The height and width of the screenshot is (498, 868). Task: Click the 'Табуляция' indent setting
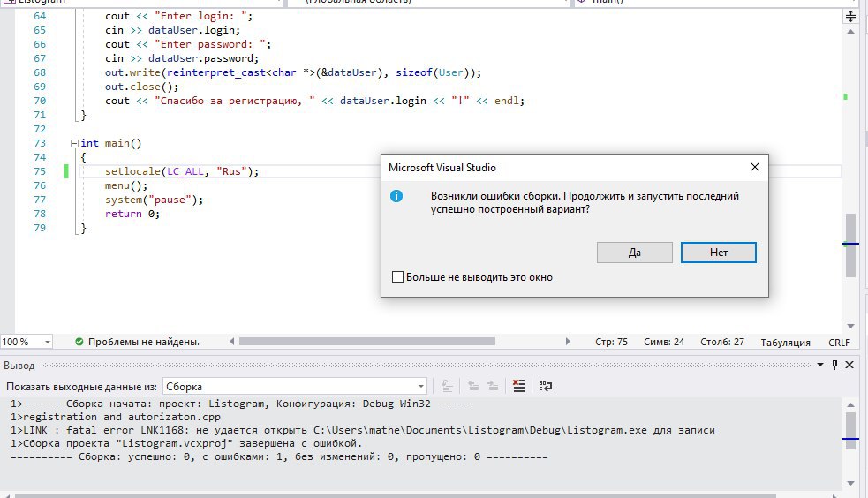[785, 343]
